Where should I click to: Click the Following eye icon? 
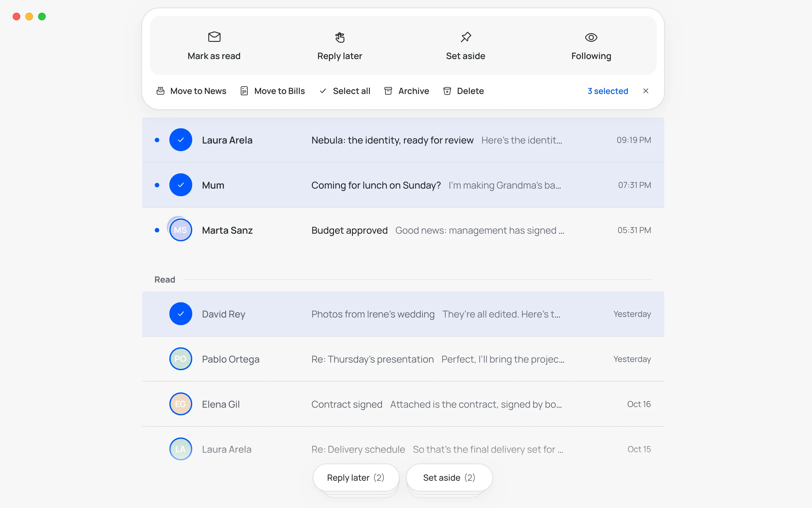(591, 37)
